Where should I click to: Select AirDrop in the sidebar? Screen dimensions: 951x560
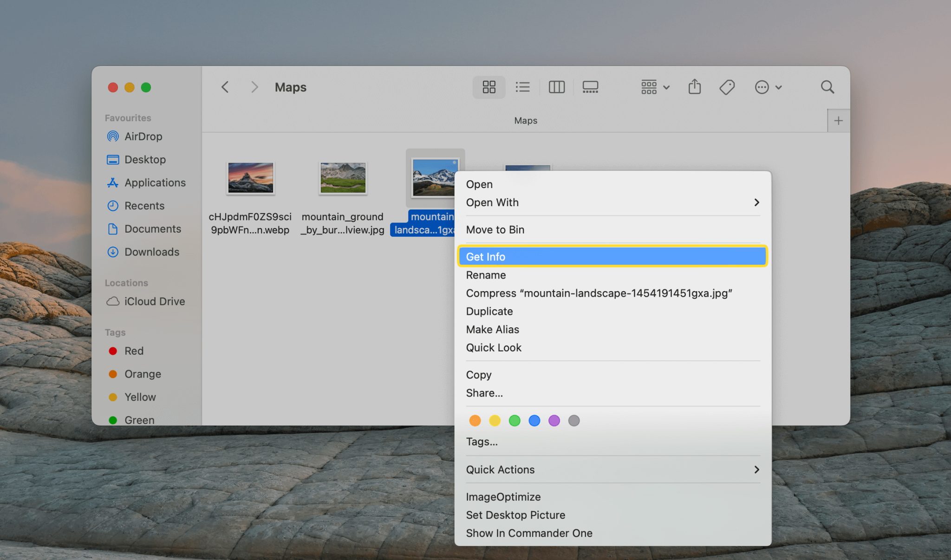(143, 136)
